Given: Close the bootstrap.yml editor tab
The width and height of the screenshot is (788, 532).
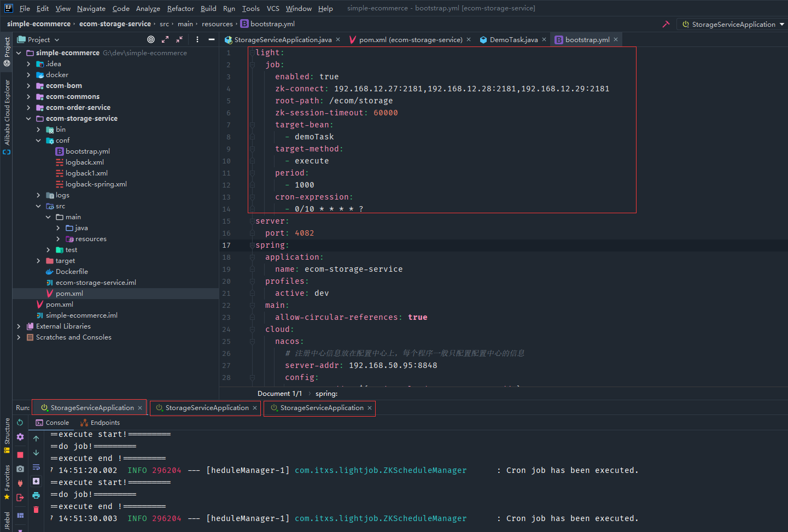Looking at the screenshot, I should 616,39.
